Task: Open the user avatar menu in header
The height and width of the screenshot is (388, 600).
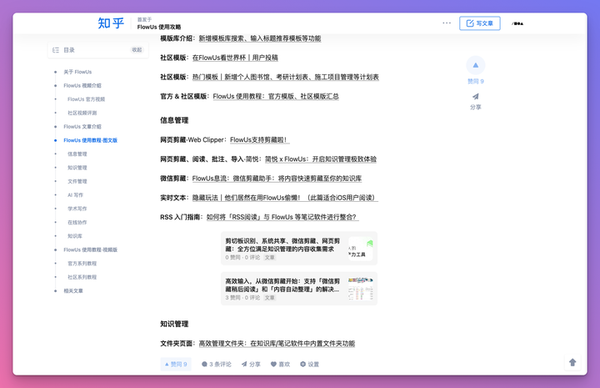Action: point(517,23)
